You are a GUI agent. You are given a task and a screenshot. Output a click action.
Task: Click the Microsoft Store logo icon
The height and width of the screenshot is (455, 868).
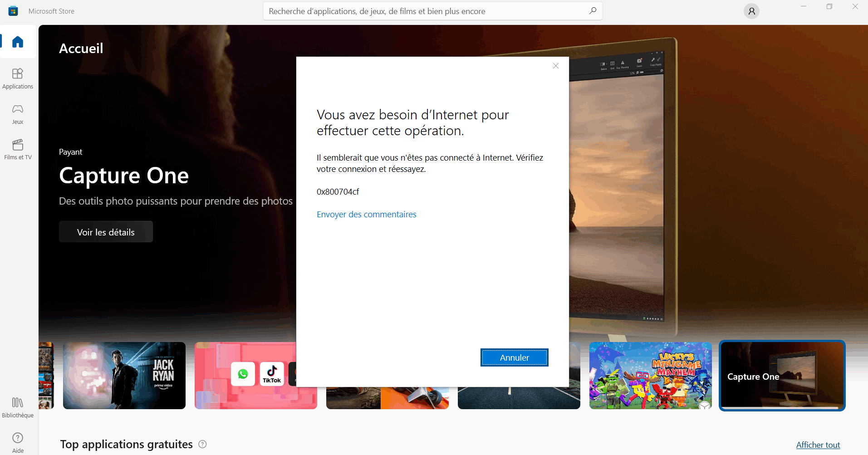click(13, 11)
